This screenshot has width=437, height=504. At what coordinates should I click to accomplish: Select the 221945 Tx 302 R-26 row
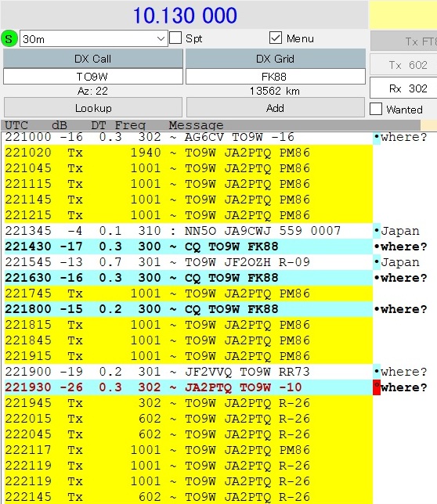[x=189, y=403]
